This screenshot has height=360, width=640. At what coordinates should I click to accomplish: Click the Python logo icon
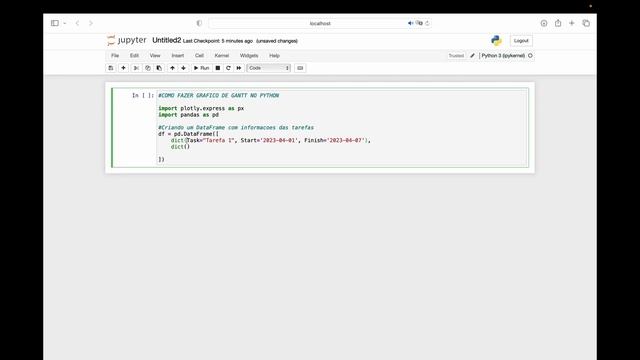(496, 40)
